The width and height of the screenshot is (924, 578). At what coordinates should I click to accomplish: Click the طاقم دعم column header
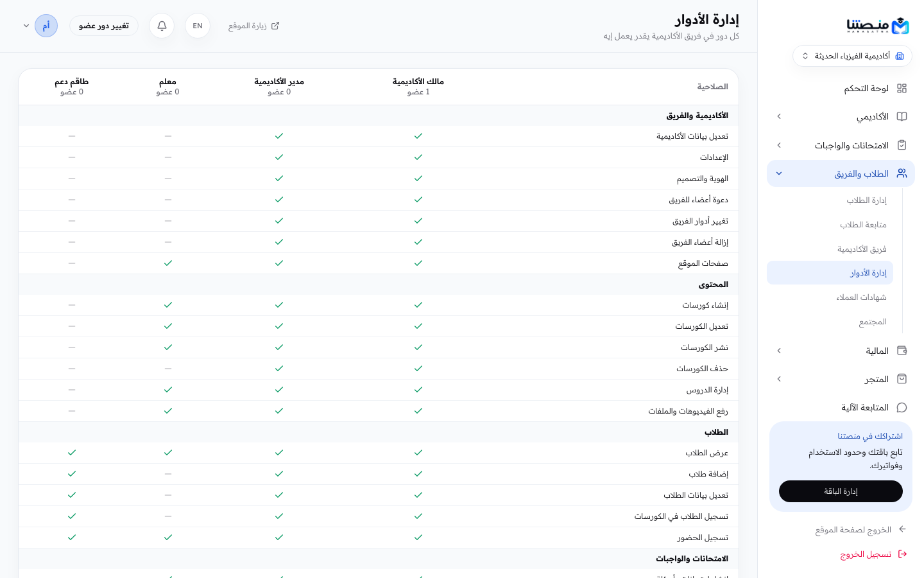tap(72, 87)
